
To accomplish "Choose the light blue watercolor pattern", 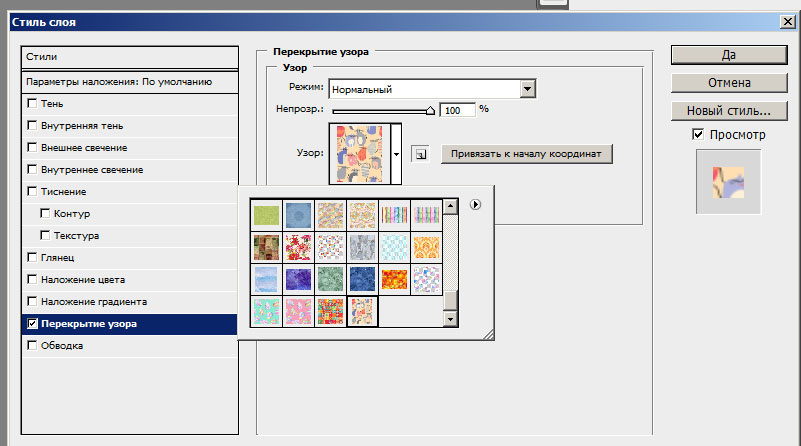I will tap(267, 279).
